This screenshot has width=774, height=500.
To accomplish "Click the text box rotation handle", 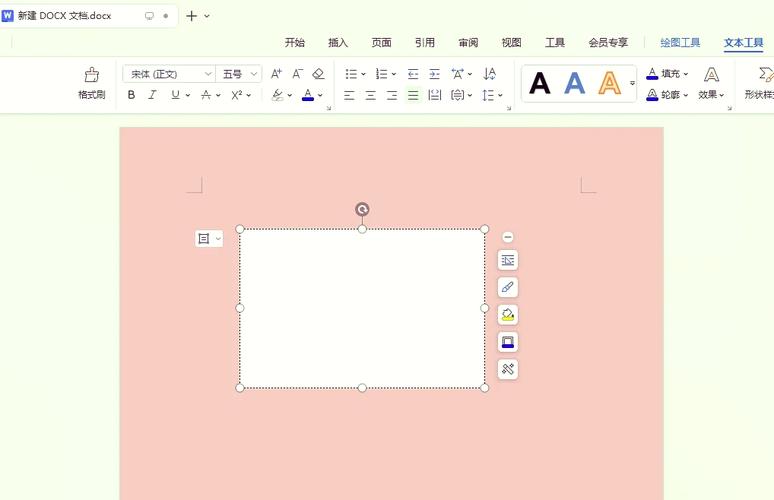I will click(362, 209).
